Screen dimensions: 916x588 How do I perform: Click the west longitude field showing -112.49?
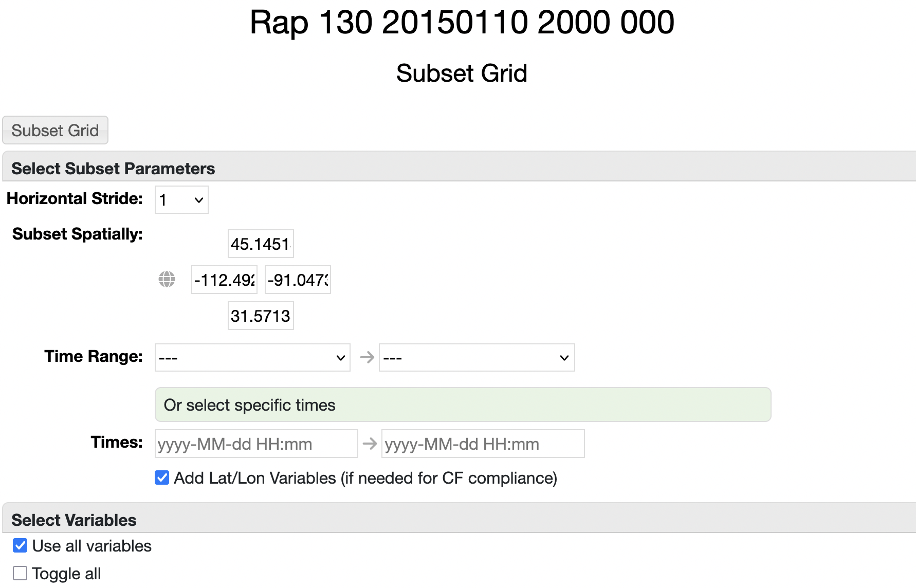[224, 280]
